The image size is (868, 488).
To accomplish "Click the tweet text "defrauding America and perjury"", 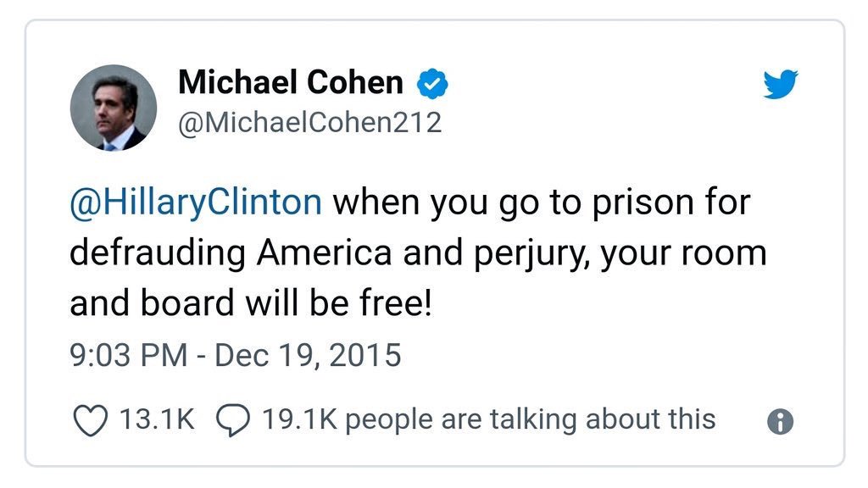I will pyautogui.click(x=330, y=254).
